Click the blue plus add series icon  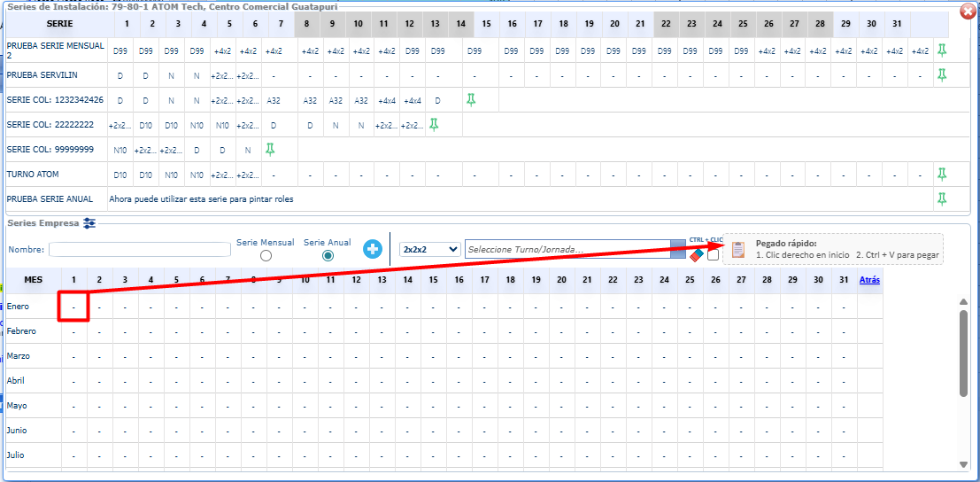(x=372, y=250)
